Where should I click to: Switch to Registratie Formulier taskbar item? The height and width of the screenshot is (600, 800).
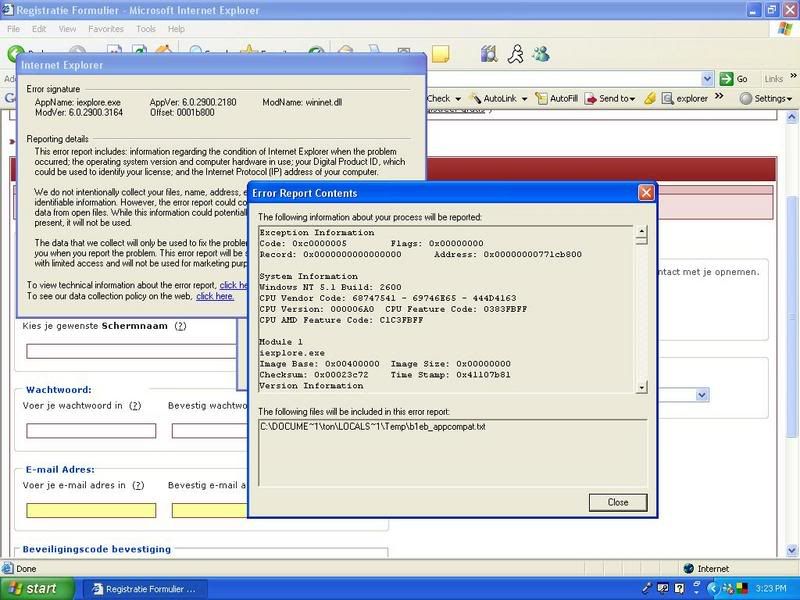tap(144, 589)
